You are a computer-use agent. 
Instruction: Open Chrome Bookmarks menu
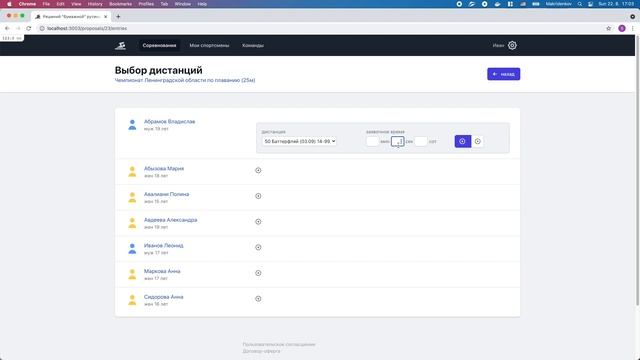(120, 4)
